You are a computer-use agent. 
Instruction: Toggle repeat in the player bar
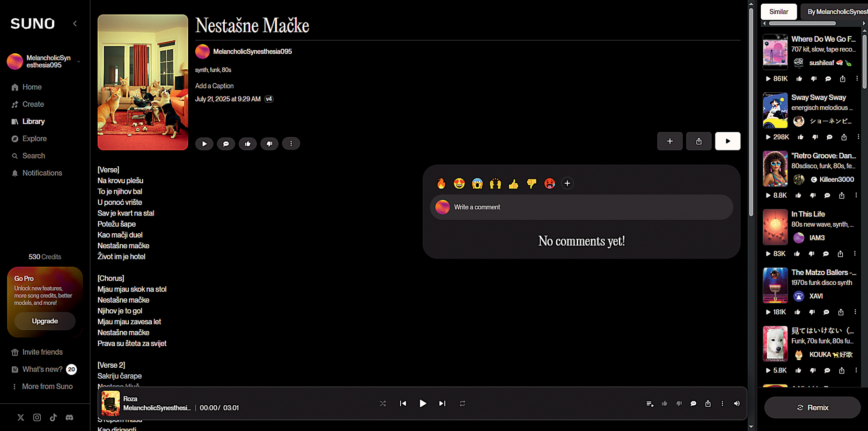point(463,403)
